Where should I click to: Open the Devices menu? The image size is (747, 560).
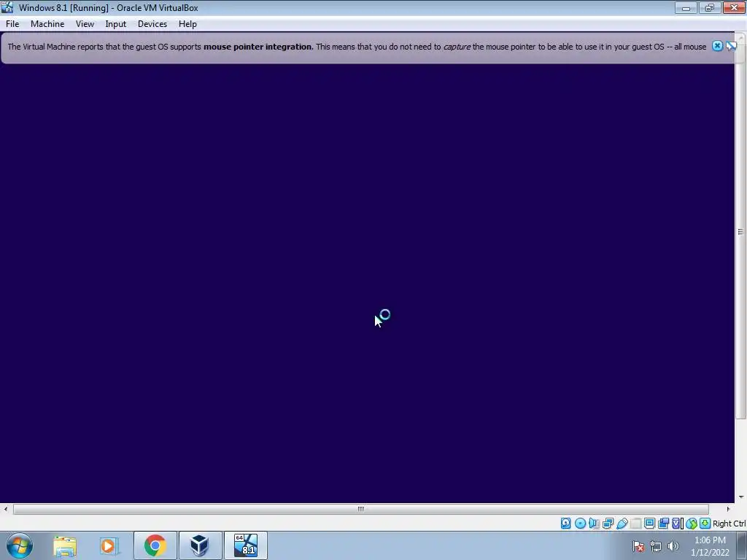[x=152, y=24]
